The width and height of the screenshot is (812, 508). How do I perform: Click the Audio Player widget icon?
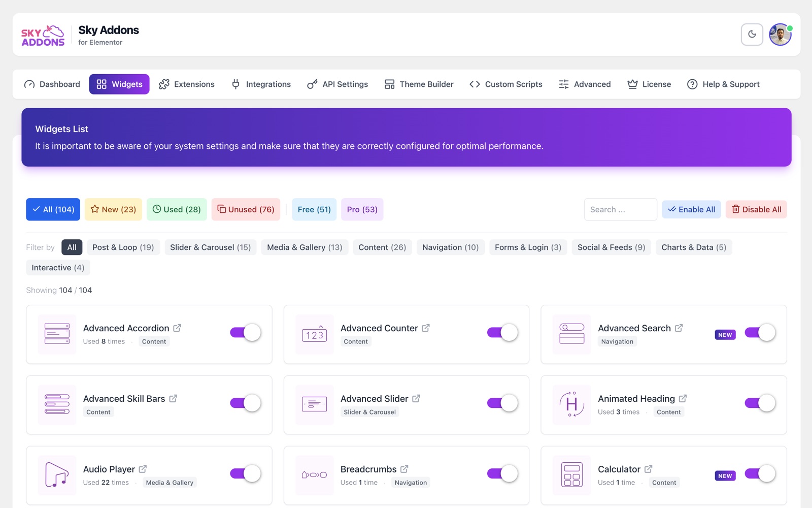click(57, 475)
